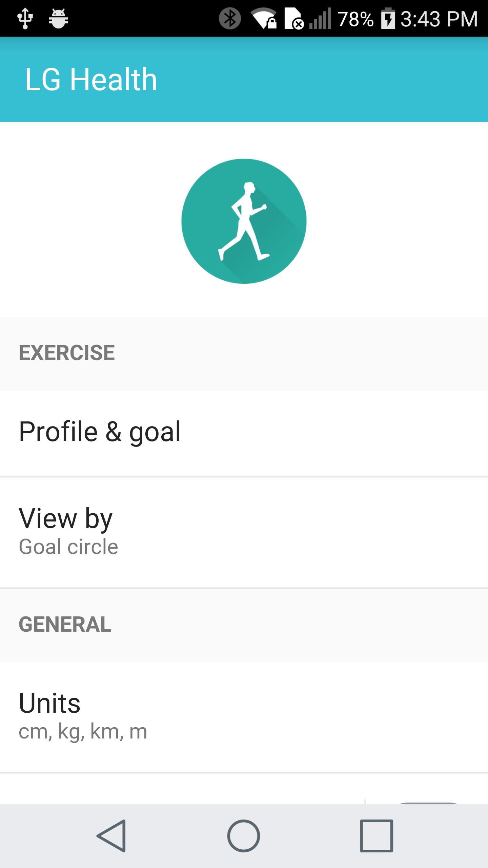The image size is (488, 868).
Task: Open the View by display option
Action: tap(244, 531)
